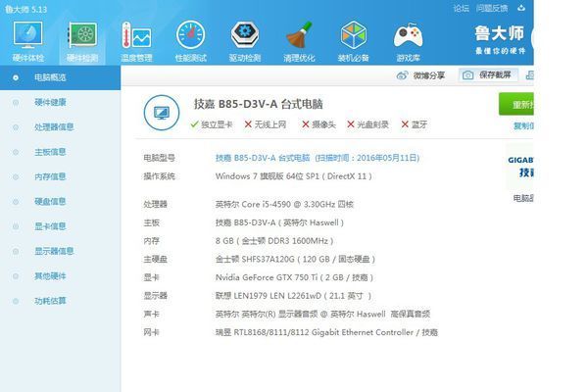Open 主板信息 in the sidebar
This screenshot has width=588, height=392.
point(50,152)
